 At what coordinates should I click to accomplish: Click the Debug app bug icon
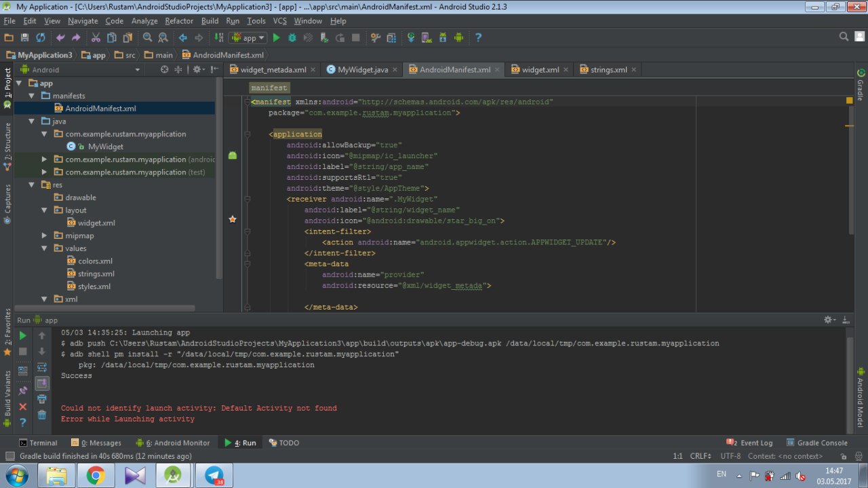[292, 38]
